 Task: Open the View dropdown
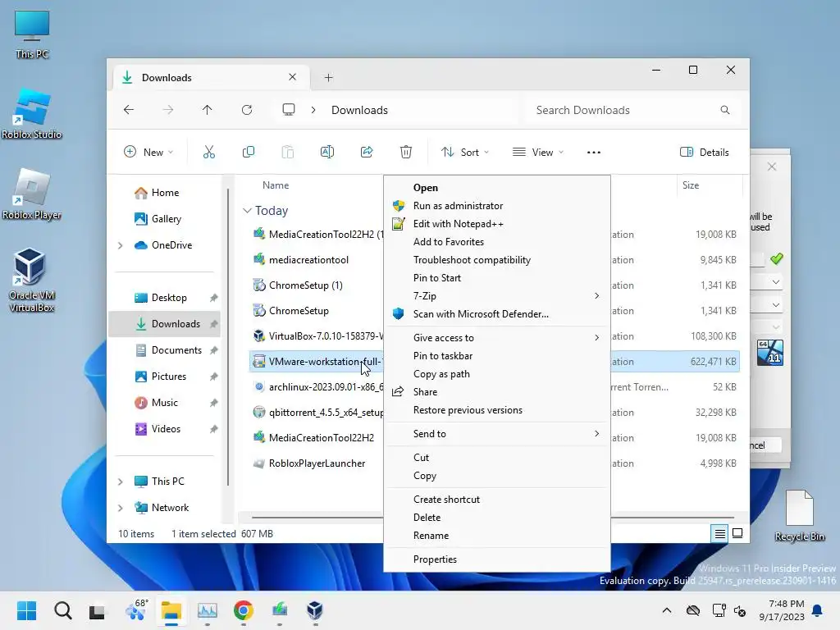pyautogui.click(x=538, y=152)
